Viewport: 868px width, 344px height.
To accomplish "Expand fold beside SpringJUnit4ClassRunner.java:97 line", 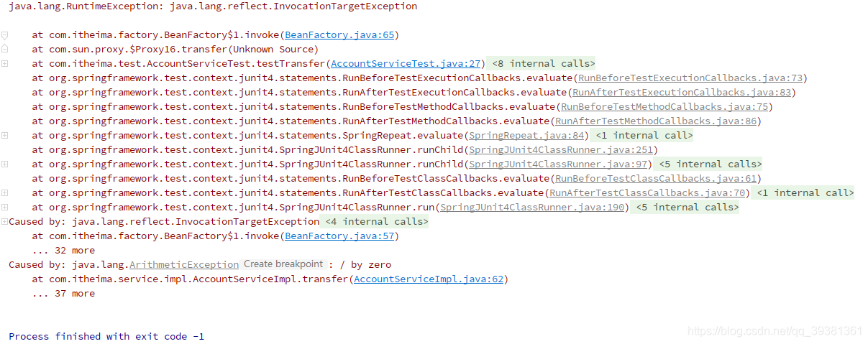I will [x=5, y=164].
